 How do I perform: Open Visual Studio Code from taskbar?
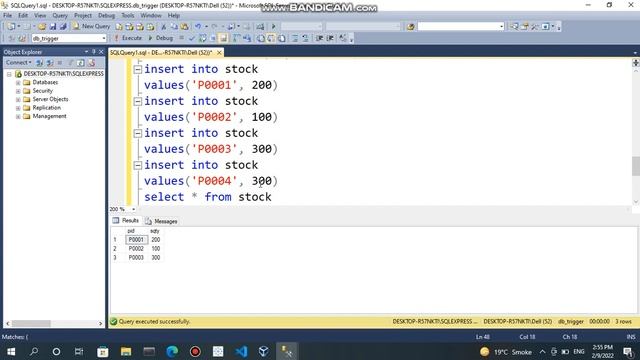coord(241,351)
